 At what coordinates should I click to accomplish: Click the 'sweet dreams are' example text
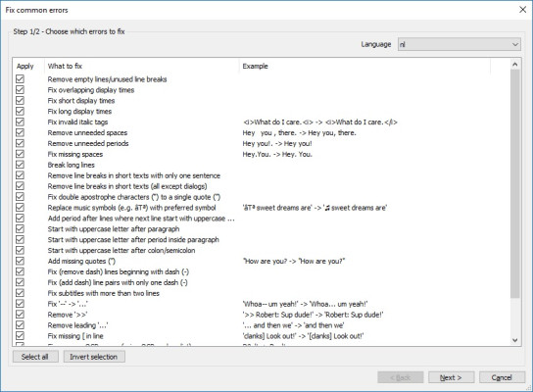pyautogui.click(x=315, y=208)
